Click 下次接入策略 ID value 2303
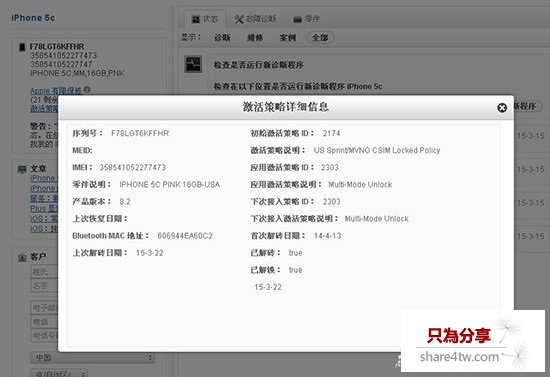550x377 pixels. (331, 202)
